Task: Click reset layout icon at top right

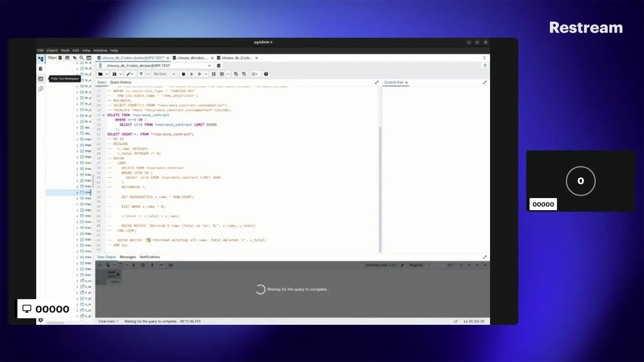Action: coord(485,65)
